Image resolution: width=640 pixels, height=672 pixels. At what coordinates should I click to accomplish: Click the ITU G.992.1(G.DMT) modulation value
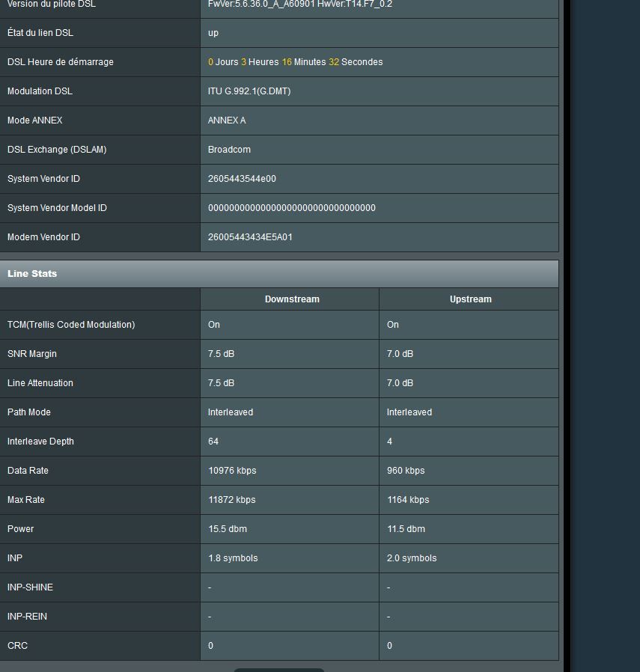click(x=249, y=91)
